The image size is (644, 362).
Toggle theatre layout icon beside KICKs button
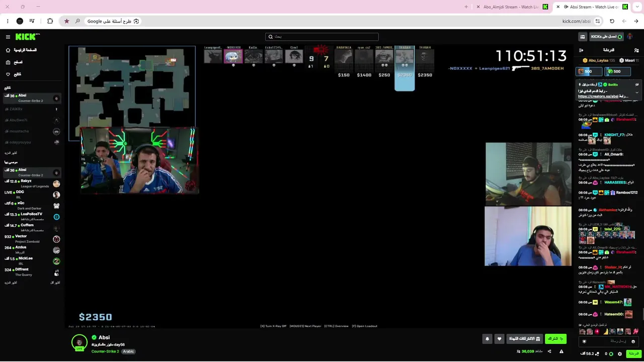(x=583, y=37)
